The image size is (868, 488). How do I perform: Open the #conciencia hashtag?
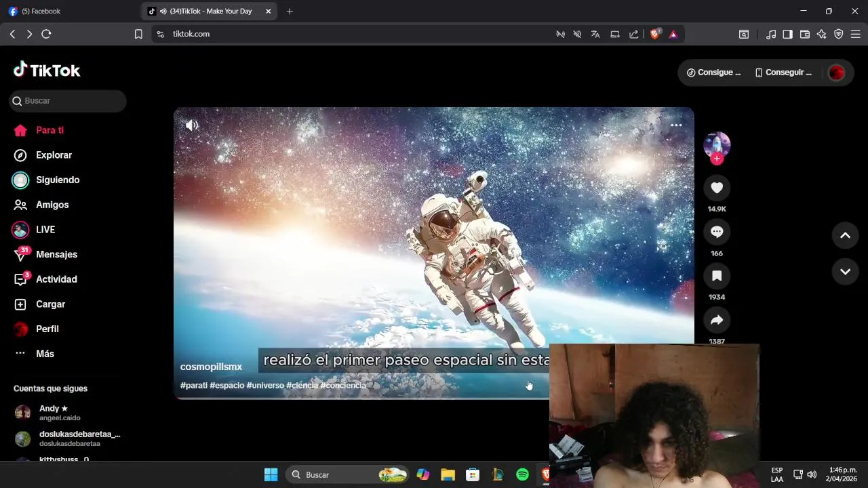[343, 385]
